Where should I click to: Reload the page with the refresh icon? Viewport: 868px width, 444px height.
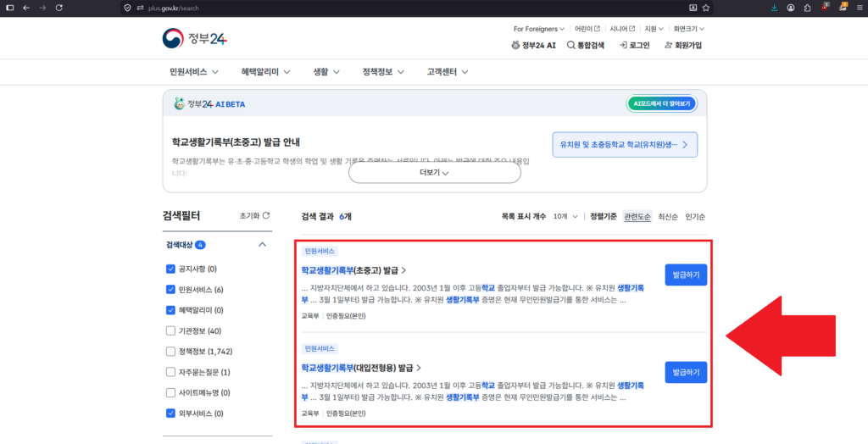[59, 8]
